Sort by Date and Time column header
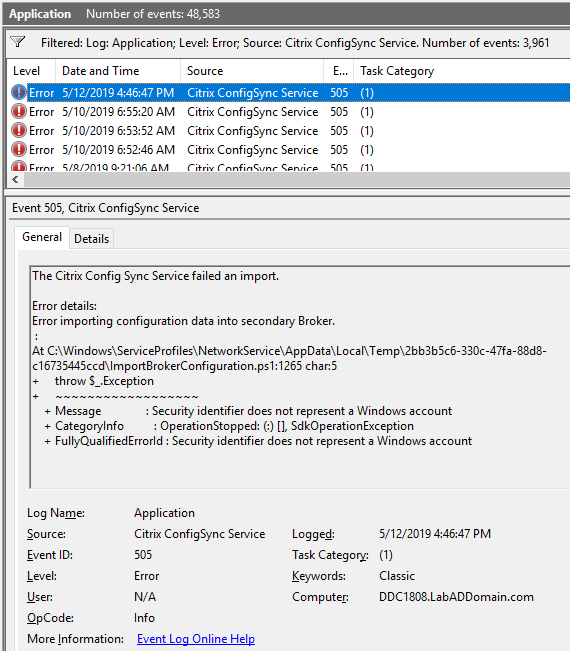 [x=118, y=71]
